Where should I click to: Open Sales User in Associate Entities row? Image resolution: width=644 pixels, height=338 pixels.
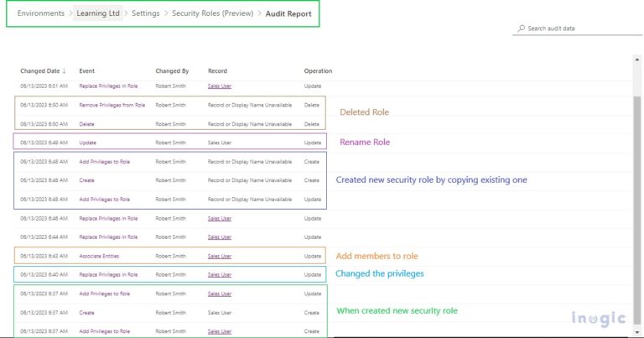(x=220, y=256)
